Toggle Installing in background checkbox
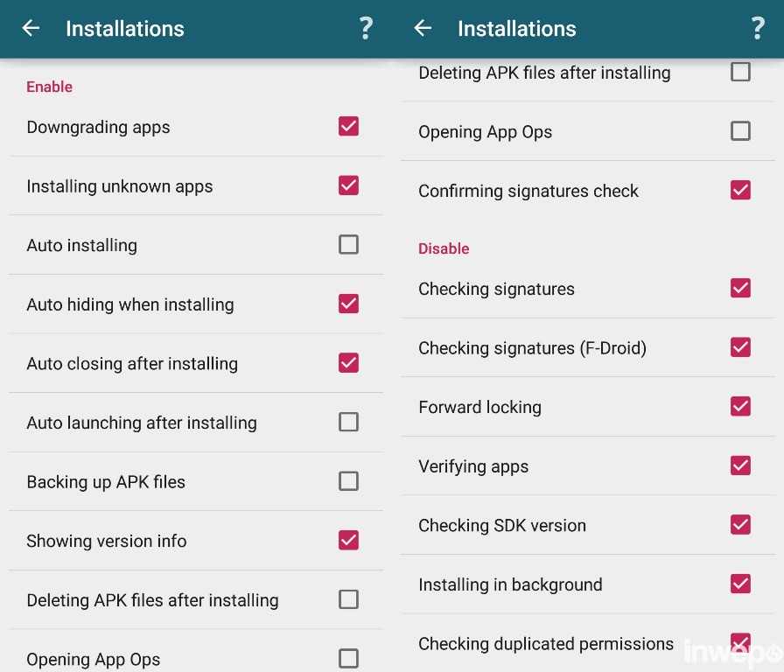The image size is (784, 672). 740,584
